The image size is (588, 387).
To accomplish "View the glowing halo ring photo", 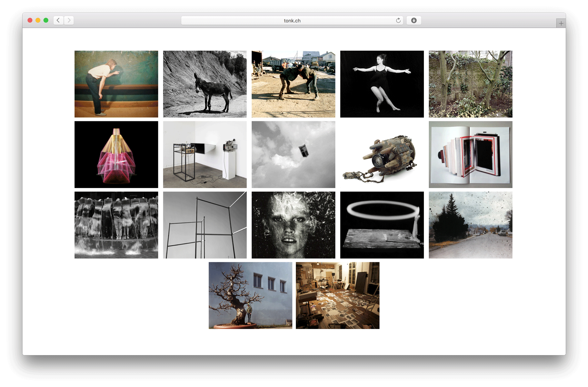I will point(382,225).
